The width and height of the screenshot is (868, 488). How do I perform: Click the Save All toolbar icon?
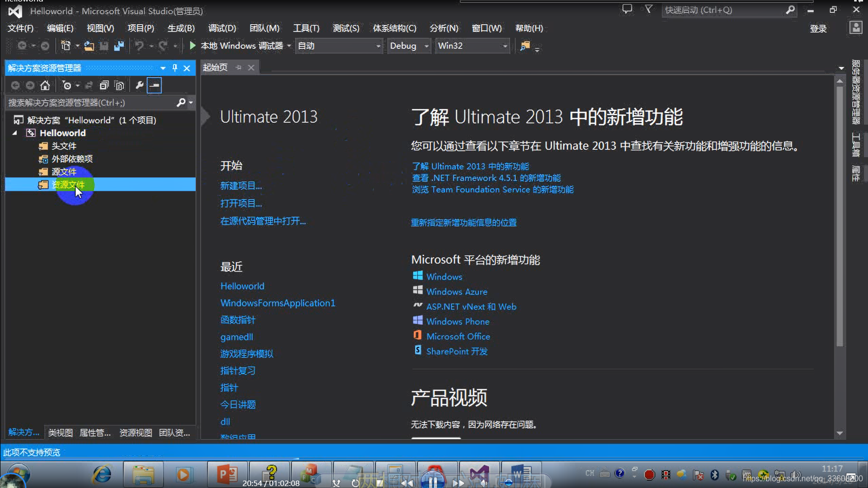point(119,46)
